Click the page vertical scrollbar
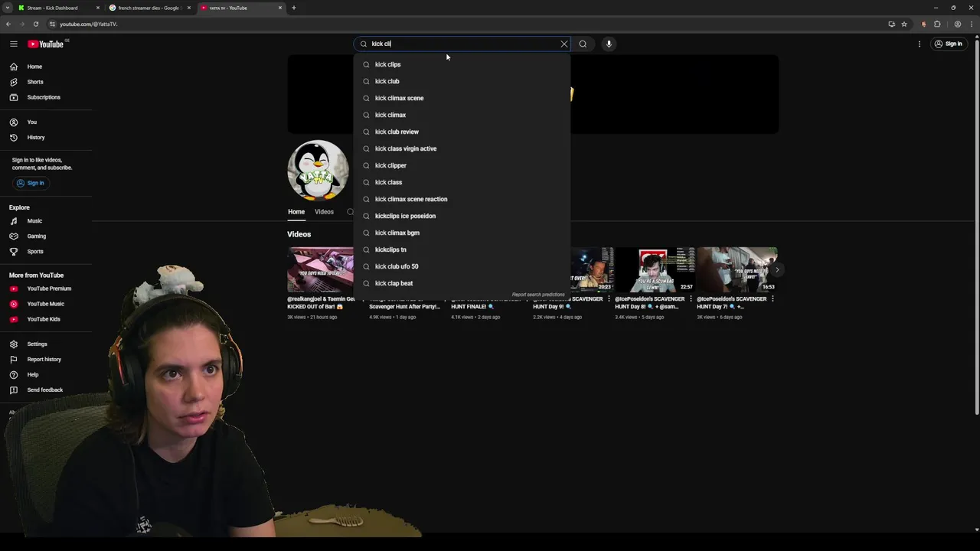The width and height of the screenshot is (980, 551). (976, 230)
